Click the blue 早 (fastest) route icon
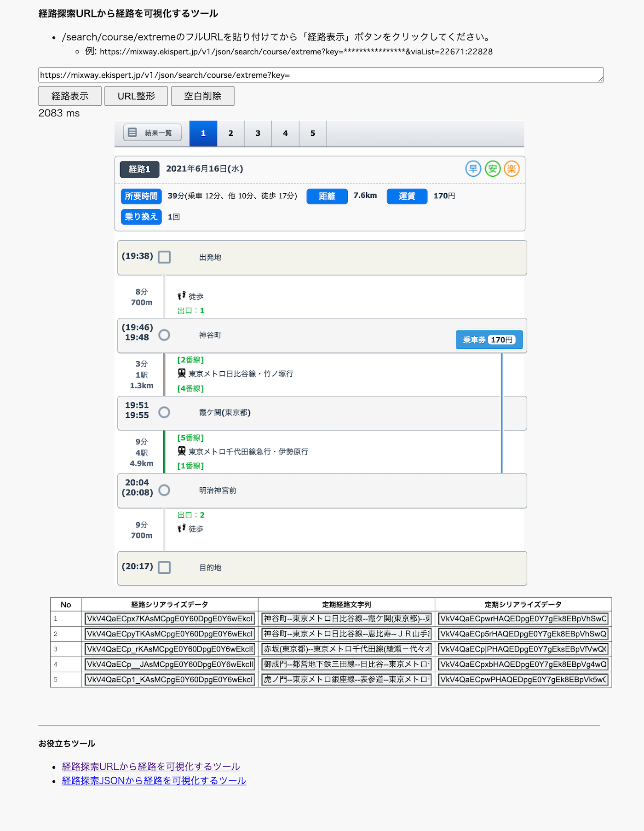 coord(473,169)
